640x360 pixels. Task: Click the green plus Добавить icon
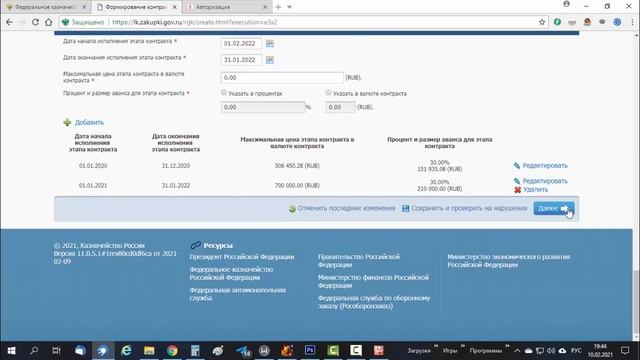click(67, 122)
